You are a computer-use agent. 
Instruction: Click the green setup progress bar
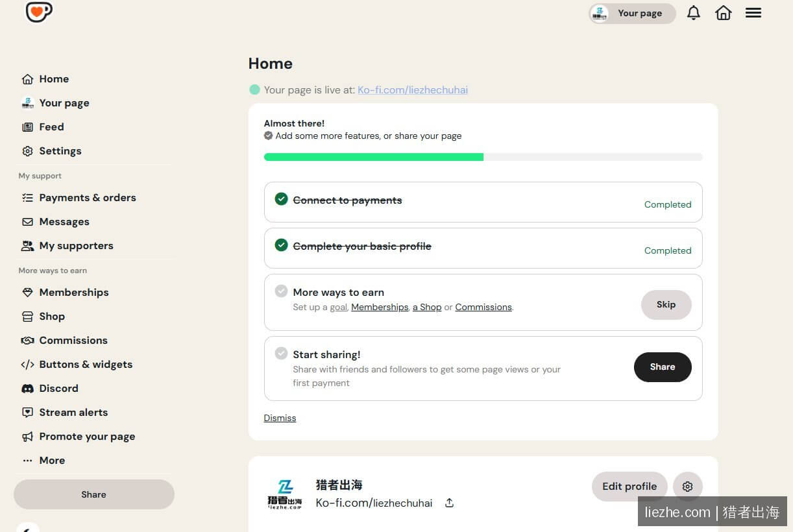coord(374,157)
